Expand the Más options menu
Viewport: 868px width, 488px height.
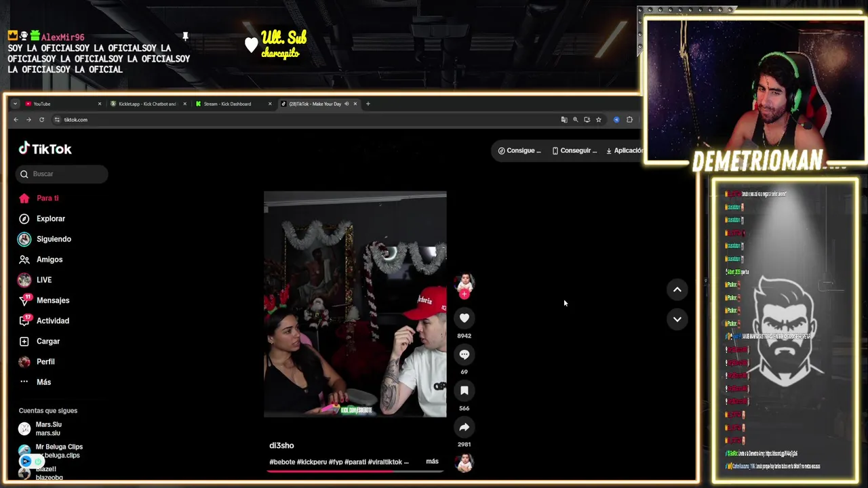[43, 382]
